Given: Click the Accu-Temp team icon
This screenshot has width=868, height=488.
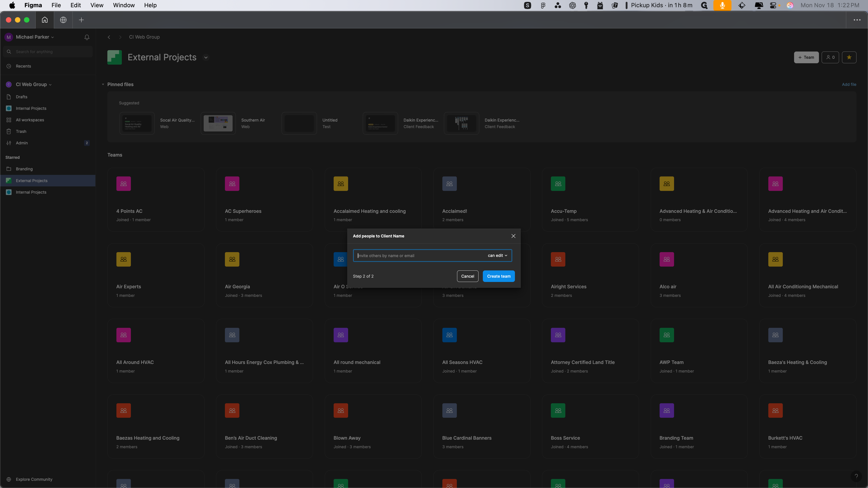Looking at the screenshot, I should pos(558,183).
